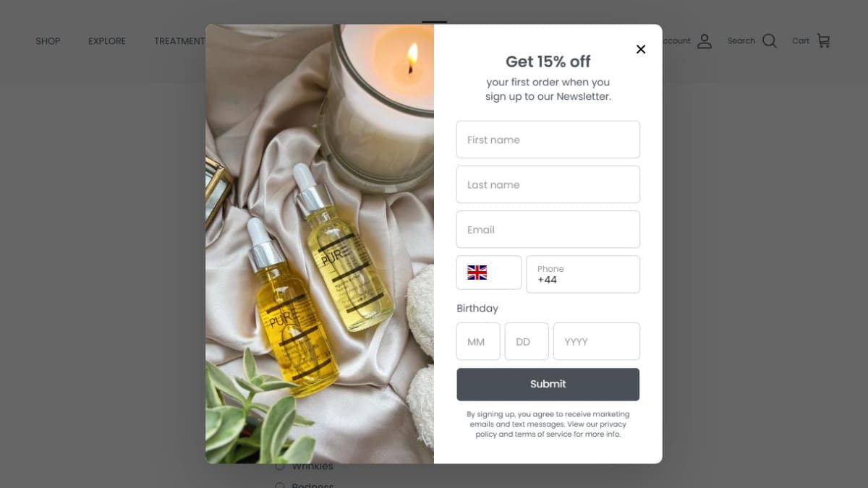Select the MM birthday month field

(478, 341)
